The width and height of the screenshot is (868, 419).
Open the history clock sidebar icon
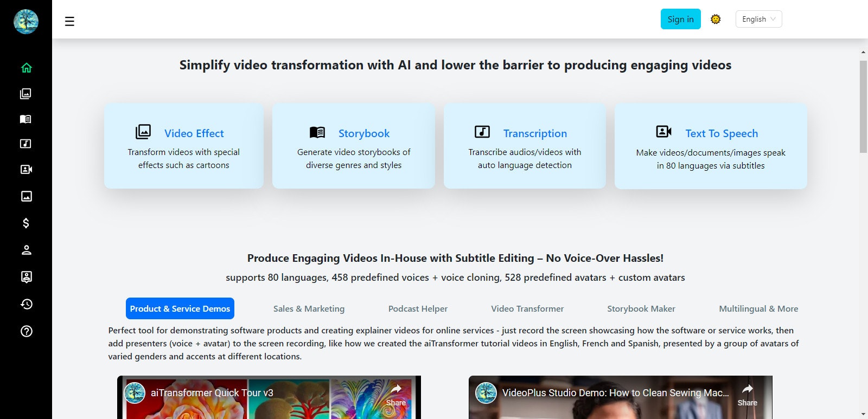pyautogui.click(x=26, y=304)
